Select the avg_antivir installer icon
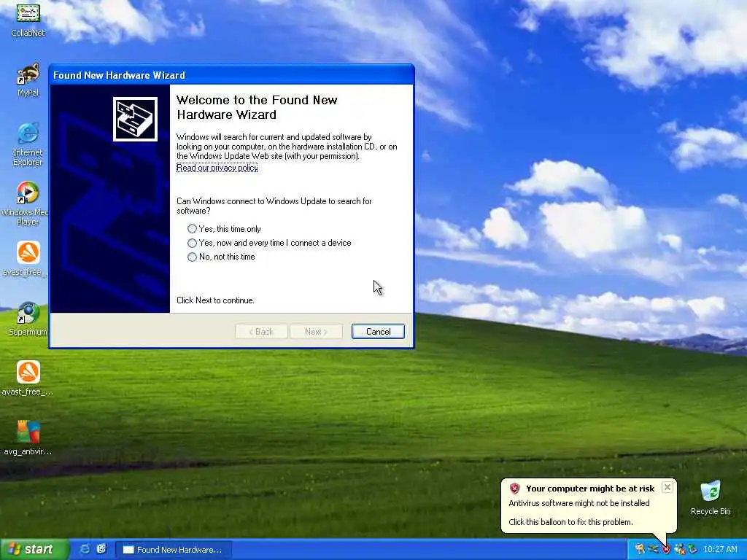747x560 pixels. (28, 437)
